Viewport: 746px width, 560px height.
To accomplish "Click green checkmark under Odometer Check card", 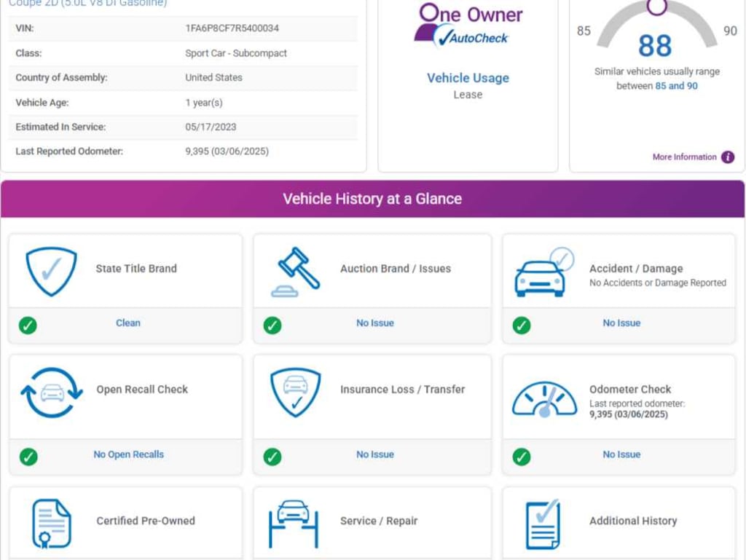I will 522,457.
